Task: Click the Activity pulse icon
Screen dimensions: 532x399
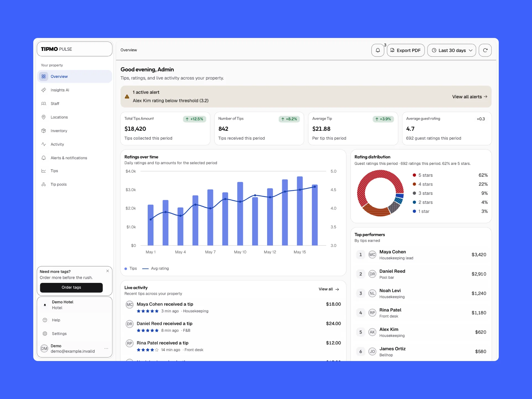Action: pyautogui.click(x=44, y=144)
